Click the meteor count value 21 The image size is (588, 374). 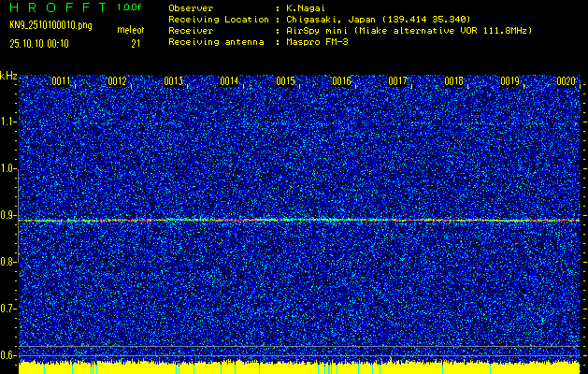tap(136, 43)
